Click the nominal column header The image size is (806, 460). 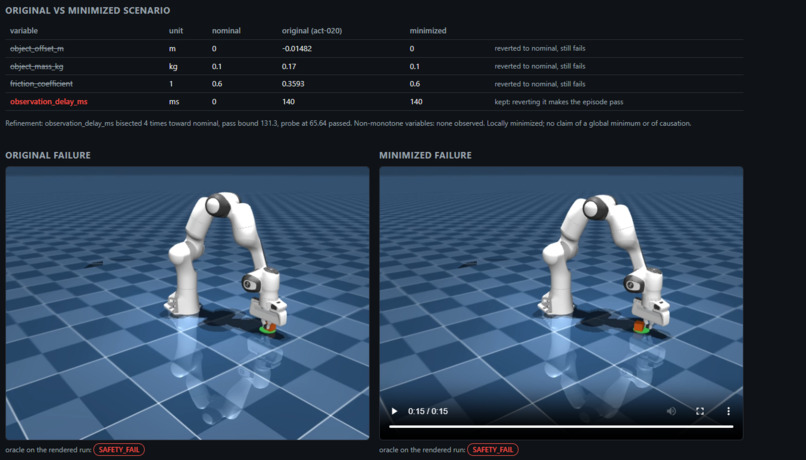pos(226,31)
